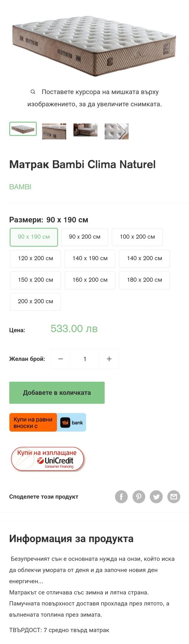Click the quantity input field
Viewport: 189px width, 644px height.
click(85, 359)
